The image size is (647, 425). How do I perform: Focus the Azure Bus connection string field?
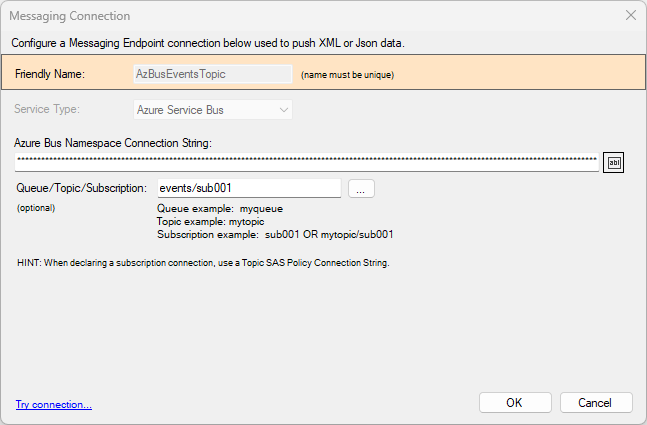click(x=307, y=162)
